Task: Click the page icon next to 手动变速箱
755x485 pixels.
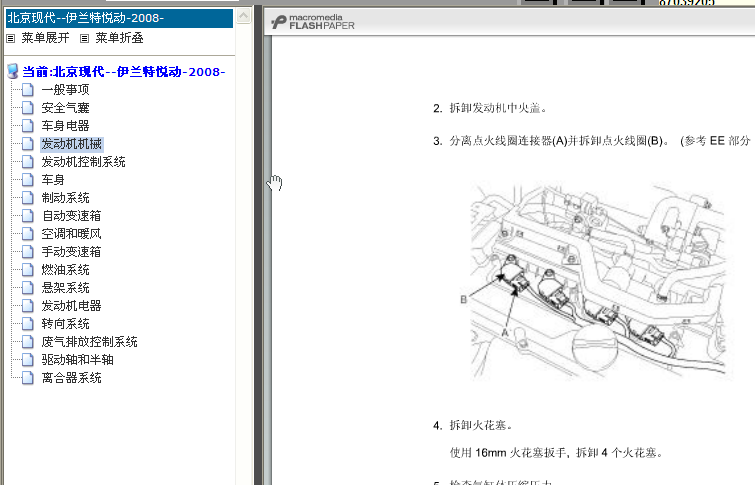Action: [28, 252]
